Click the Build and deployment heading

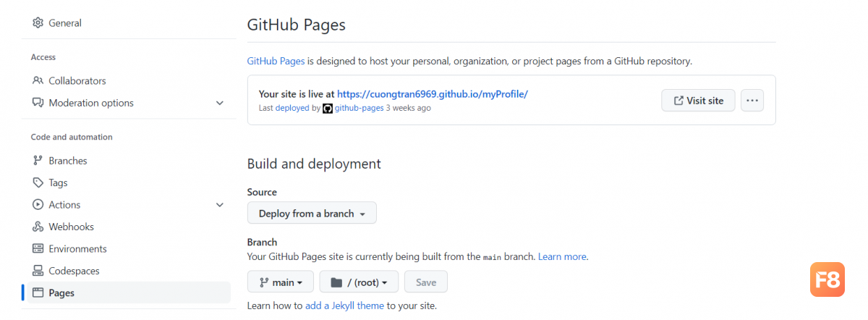(x=314, y=164)
